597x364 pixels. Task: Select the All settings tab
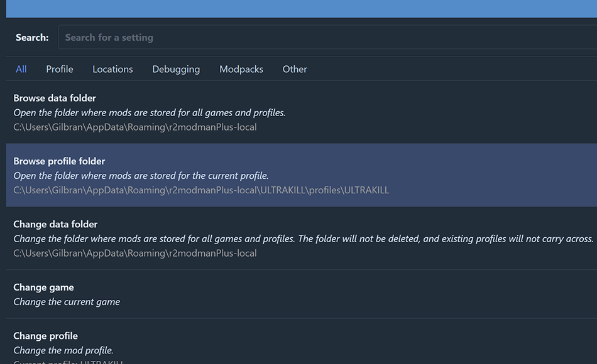[21, 69]
